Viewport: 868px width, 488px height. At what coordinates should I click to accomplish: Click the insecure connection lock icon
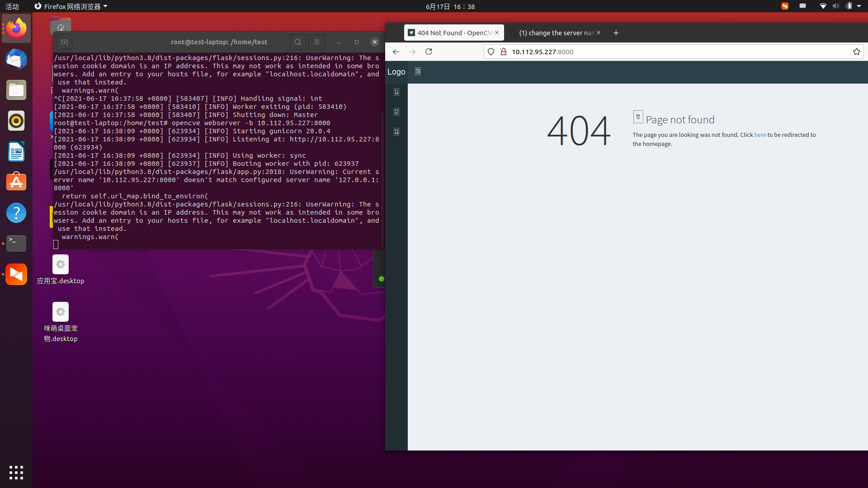503,52
